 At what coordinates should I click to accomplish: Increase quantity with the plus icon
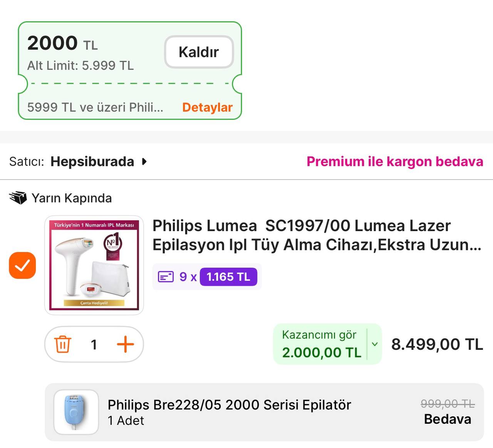[x=125, y=344]
